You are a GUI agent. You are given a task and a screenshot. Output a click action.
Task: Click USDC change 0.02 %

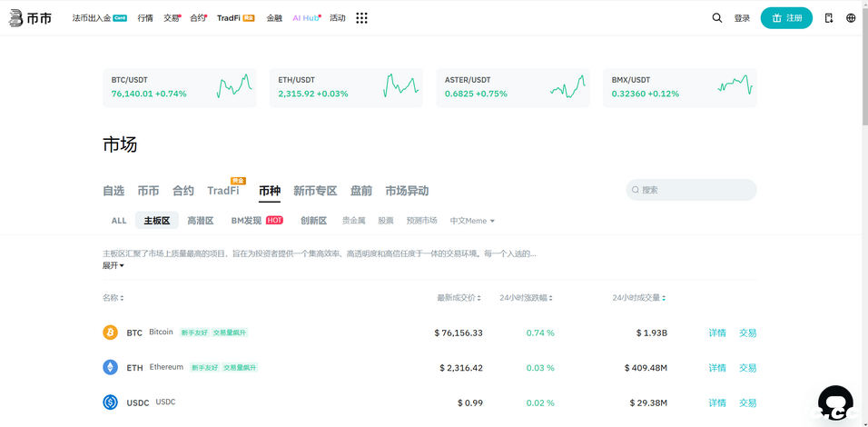click(540, 402)
